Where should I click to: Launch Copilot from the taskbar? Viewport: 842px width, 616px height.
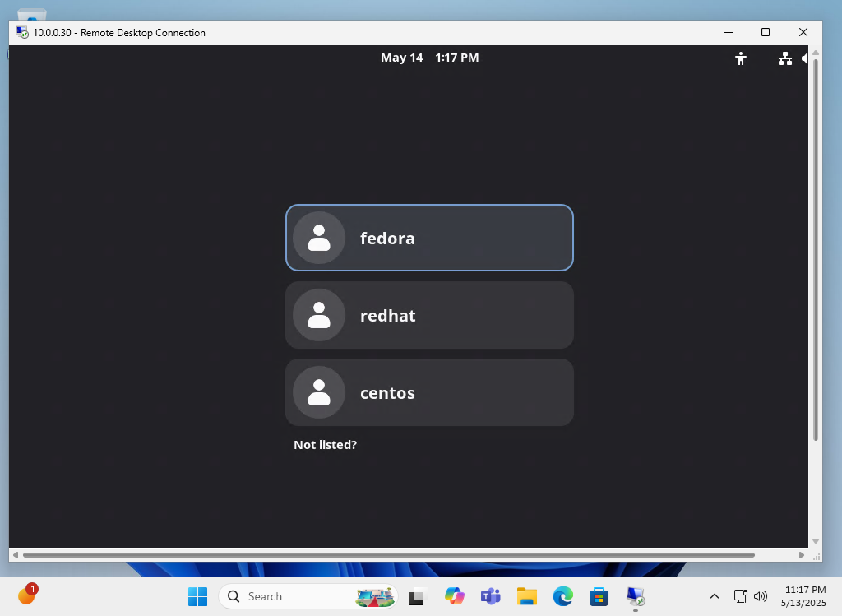coord(454,596)
